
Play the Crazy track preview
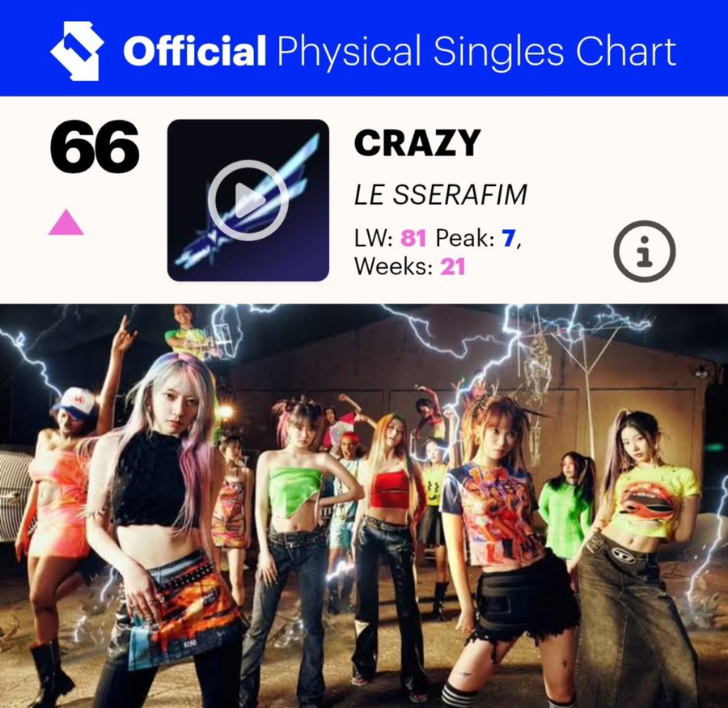pyautogui.click(x=248, y=200)
